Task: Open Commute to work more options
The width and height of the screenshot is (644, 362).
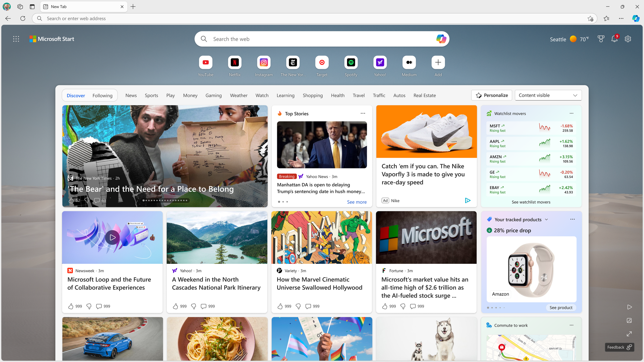Action: [572, 325]
